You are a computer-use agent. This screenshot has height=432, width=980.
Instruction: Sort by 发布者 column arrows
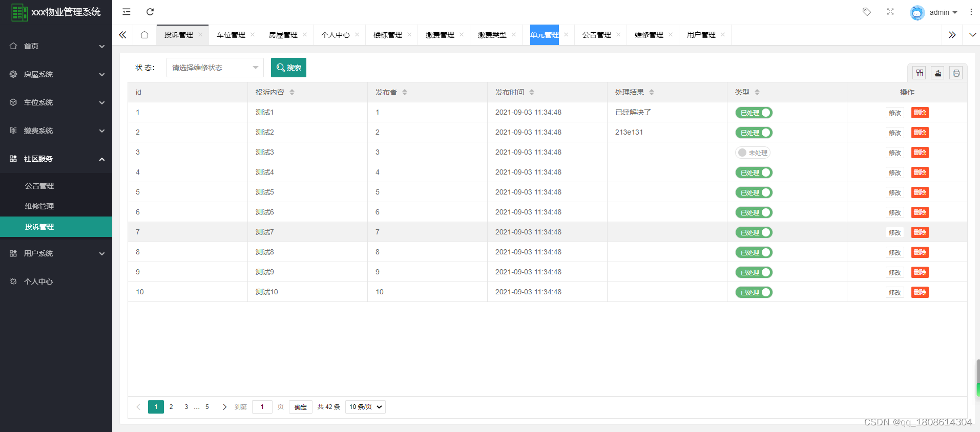[405, 92]
